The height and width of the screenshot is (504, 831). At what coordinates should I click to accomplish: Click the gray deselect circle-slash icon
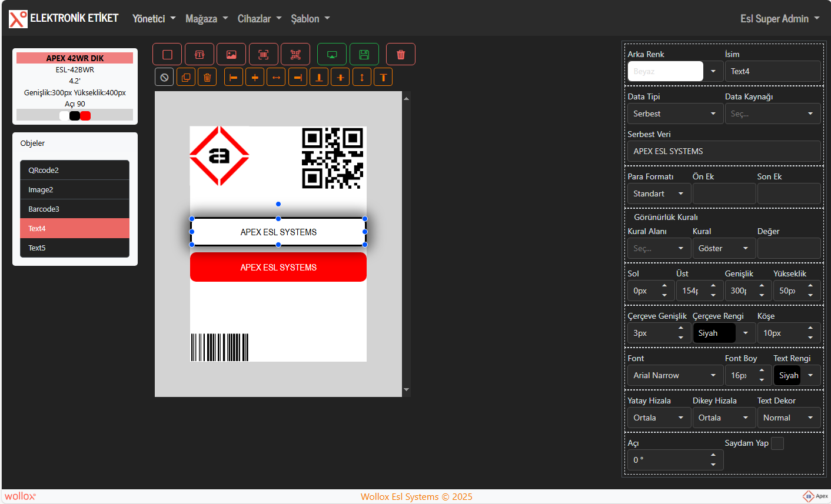165,77
